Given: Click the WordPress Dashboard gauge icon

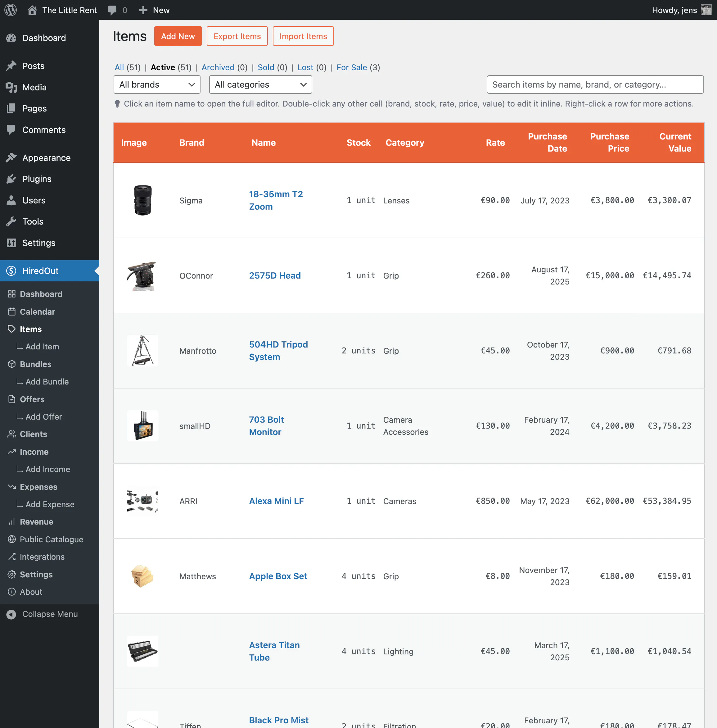Looking at the screenshot, I should [x=11, y=38].
